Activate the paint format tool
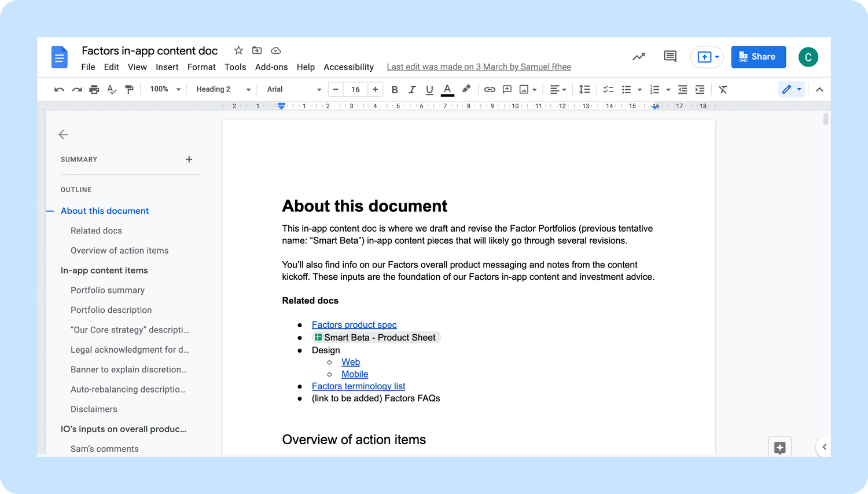868x494 pixels. (x=129, y=89)
